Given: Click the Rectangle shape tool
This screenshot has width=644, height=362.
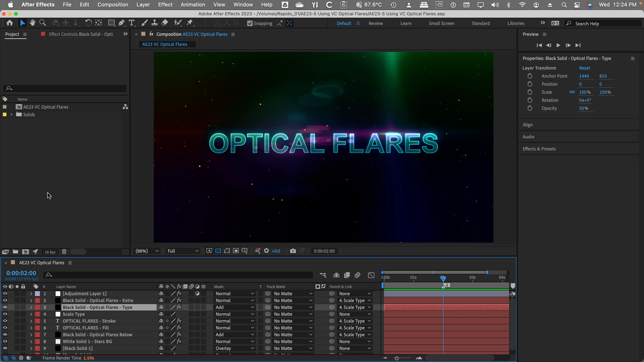Looking at the screenshot, I should pyautogui.click(x=111, y=23).
